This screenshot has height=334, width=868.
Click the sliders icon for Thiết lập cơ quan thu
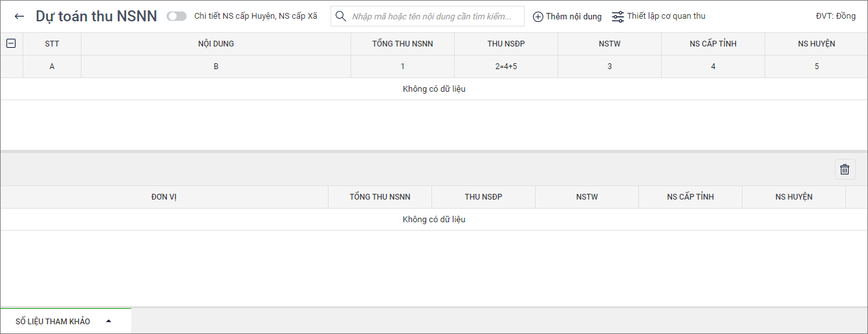618,17
